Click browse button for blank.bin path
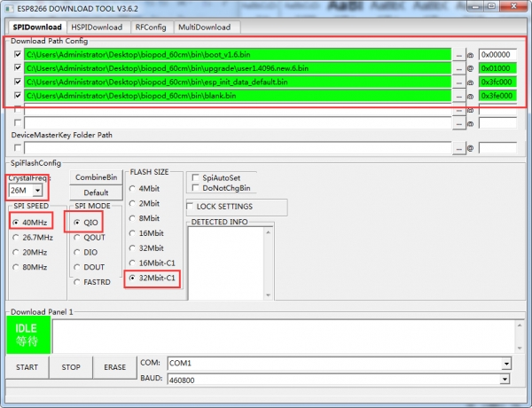Image resolution: width=532 pixels, height=408 pixels. (x=458, y=96)
